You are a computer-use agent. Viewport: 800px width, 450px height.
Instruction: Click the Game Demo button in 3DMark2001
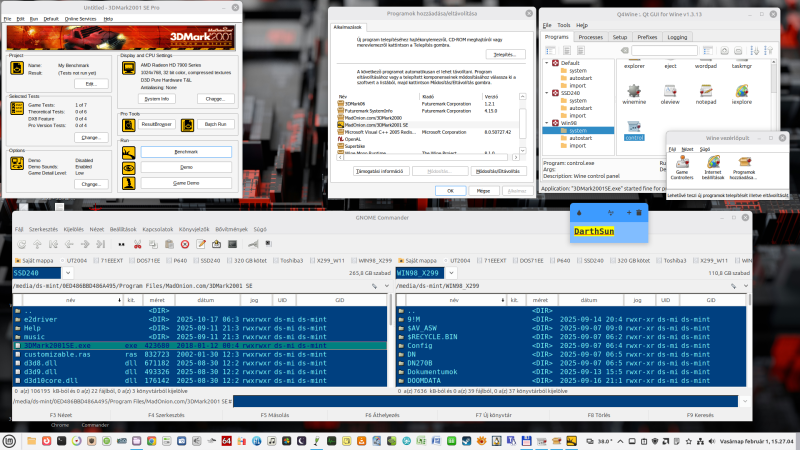(x=186, y=183)
